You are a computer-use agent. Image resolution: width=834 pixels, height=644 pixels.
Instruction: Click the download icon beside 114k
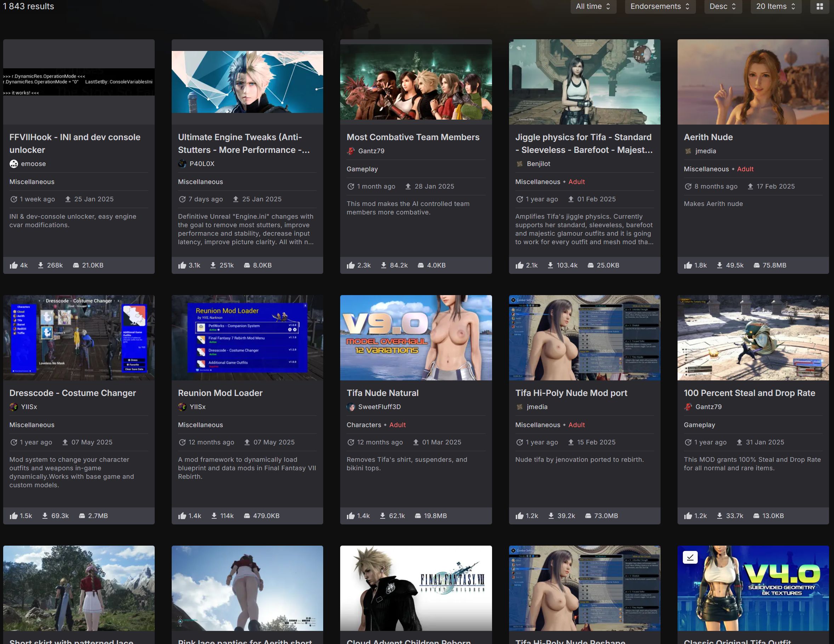coord(214,516)
